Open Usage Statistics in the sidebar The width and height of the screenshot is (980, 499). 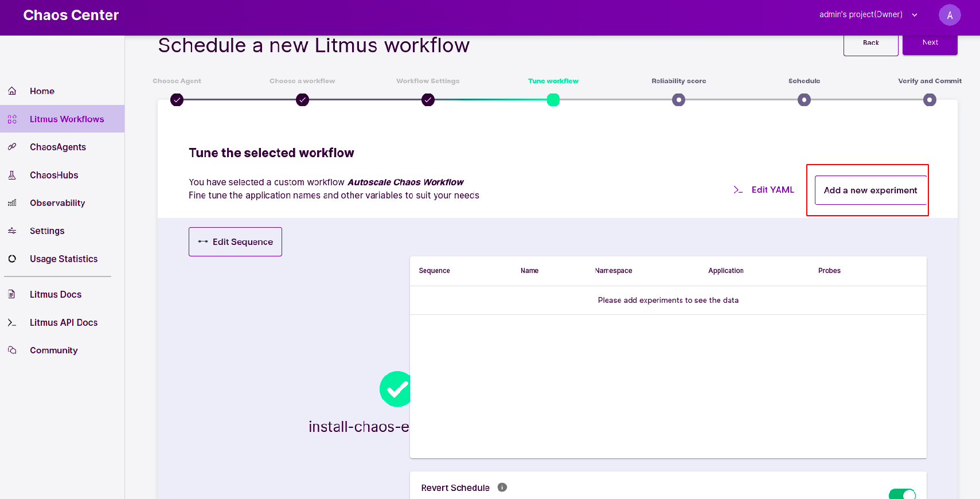[62, 259]
